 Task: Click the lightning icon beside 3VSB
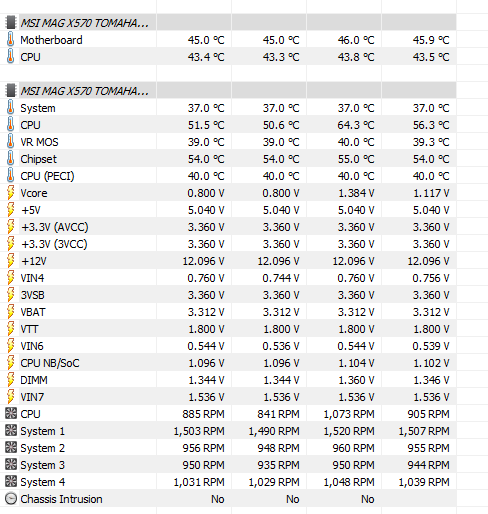pyautogui.click(x=11, y=295)
